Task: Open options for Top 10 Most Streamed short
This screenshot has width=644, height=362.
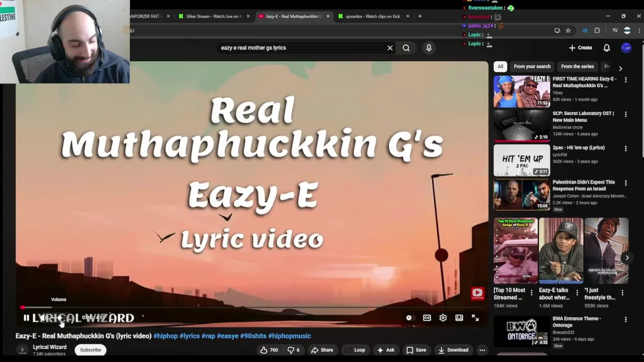Action: [x=531, y=293]
